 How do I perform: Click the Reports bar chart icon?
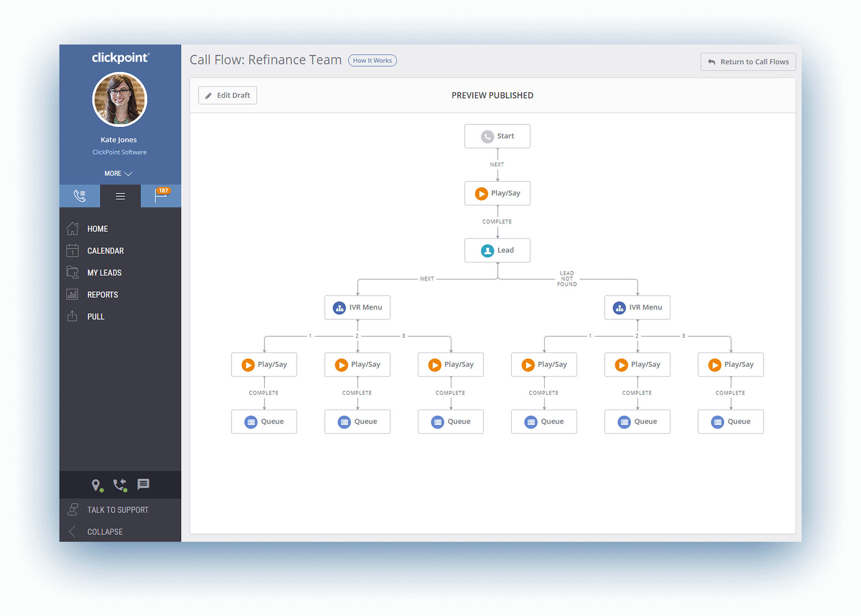72,294
